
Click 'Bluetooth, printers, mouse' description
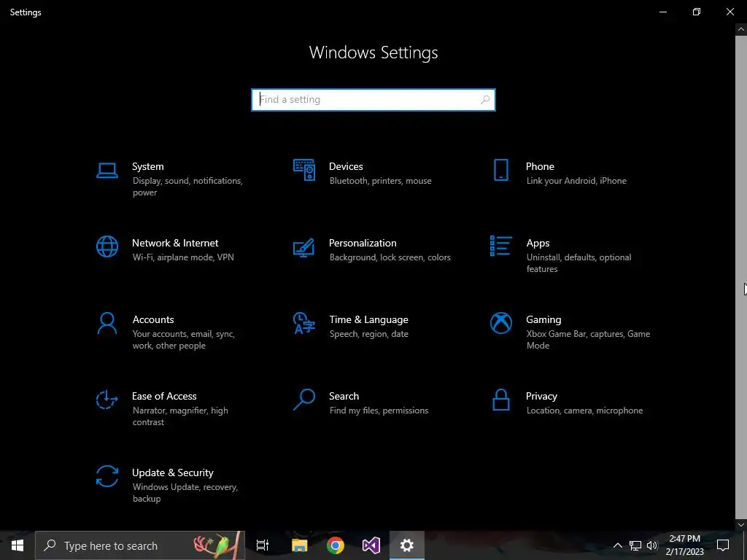point(380,181)
